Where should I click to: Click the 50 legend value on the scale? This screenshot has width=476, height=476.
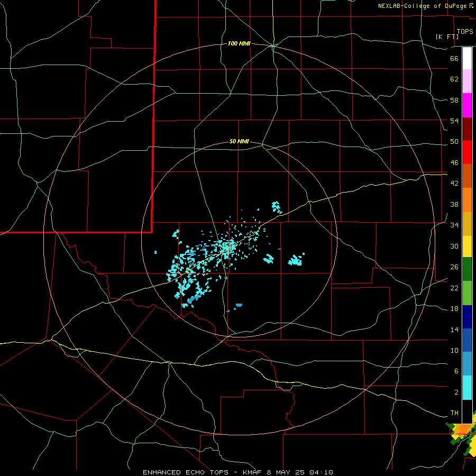454,142
